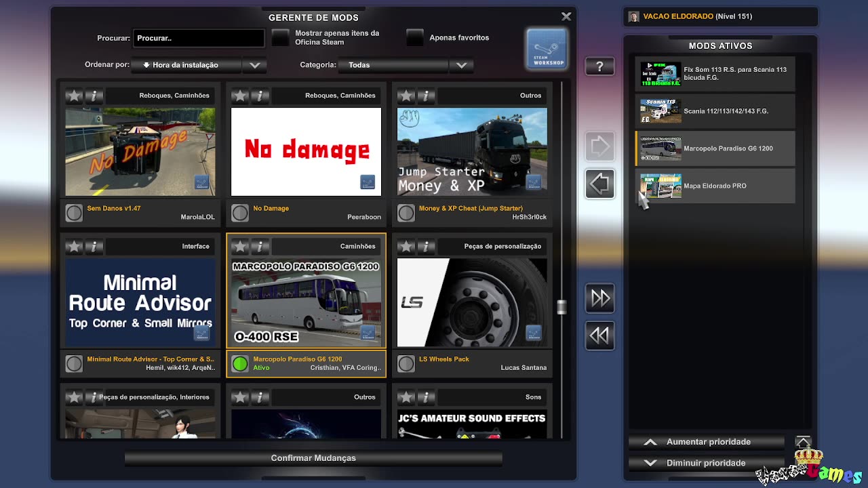Viewport: 868px width, 488px height.
Task: Select the Minimal Route Advisor thumbnail
Action: [140, 303]
